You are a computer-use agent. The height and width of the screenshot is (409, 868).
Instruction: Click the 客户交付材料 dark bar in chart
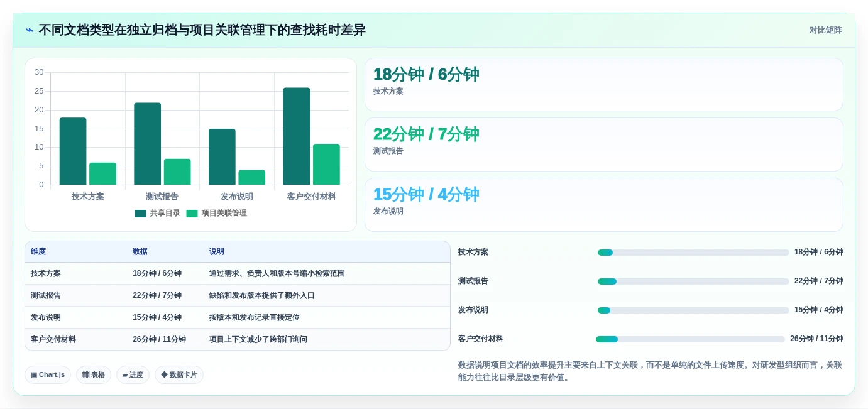[297, 136]
